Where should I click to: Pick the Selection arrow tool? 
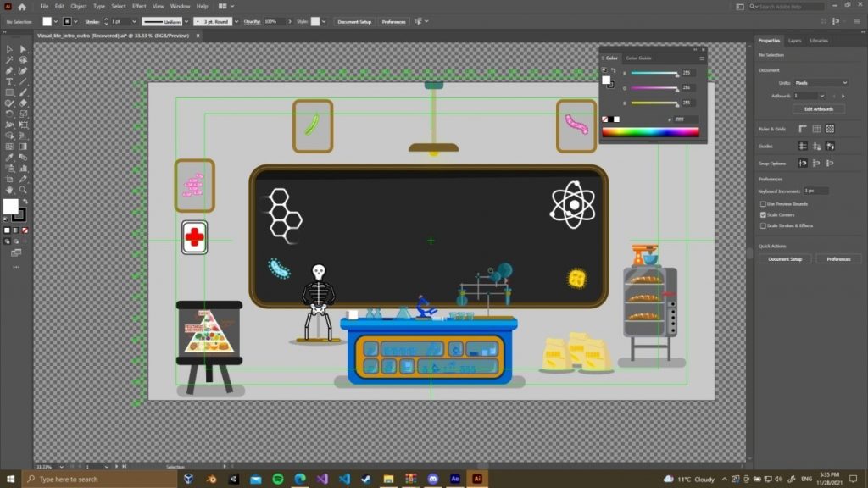click(9, 49)
